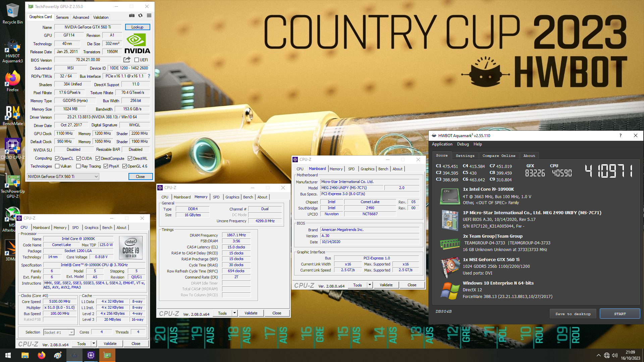Click the GPU-Z taskbar icon
This screenshot has height=362, width=644.
(x=107, y=355)
